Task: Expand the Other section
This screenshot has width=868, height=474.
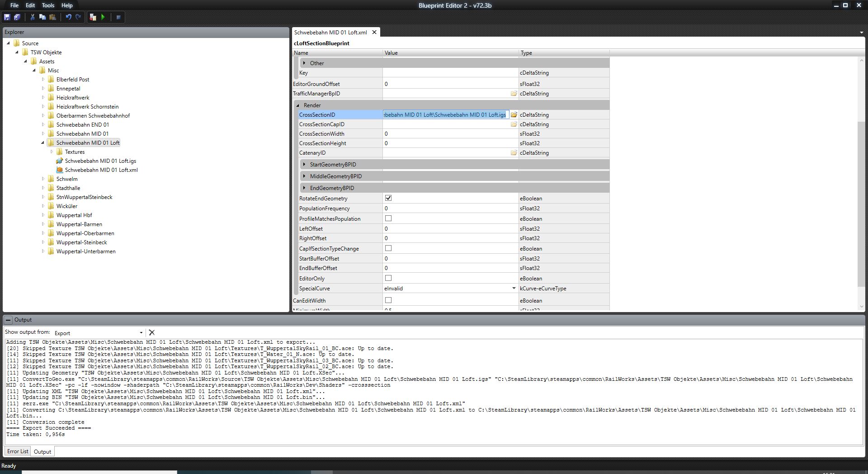Action: [305, 63]
